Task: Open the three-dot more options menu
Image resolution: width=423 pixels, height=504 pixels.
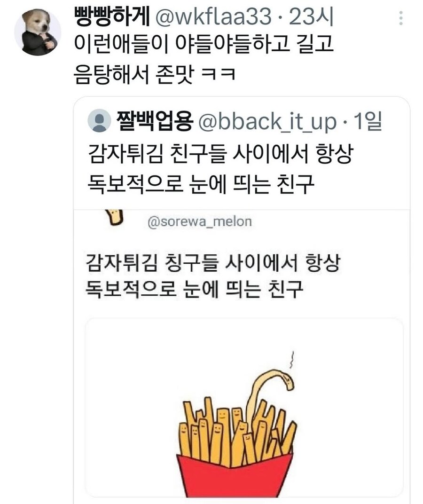Action: point(401,18)
